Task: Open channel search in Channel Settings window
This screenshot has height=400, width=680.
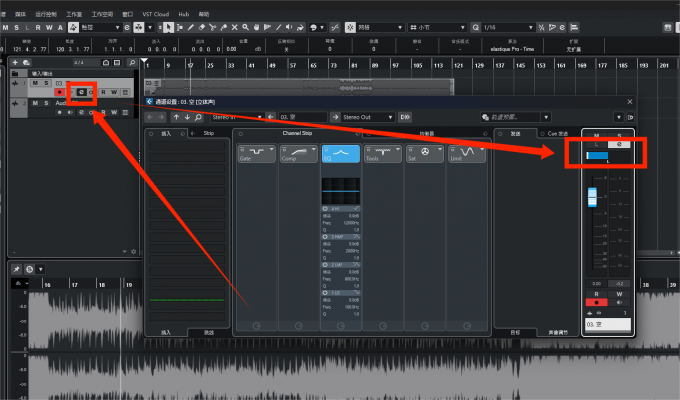Action: 198,117
